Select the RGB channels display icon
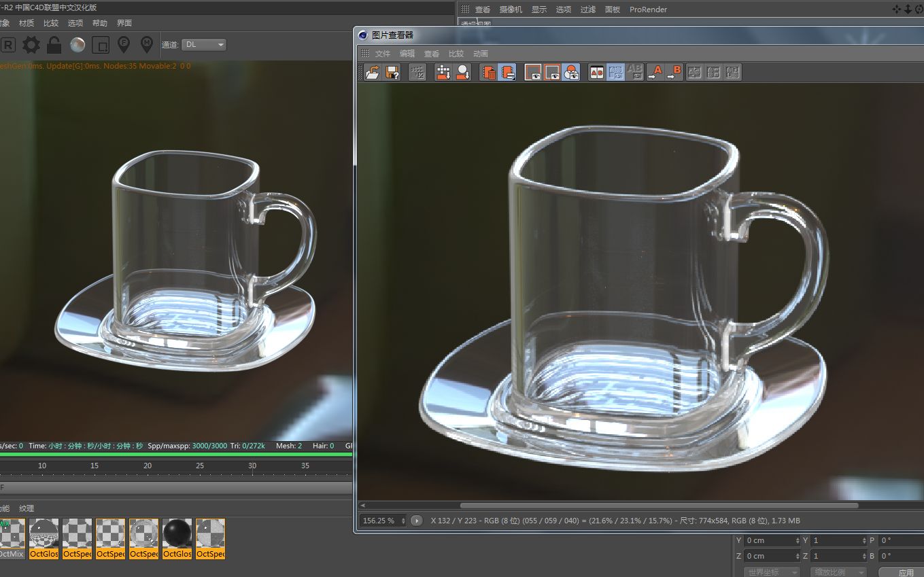The height and width of the screenshot is (577, 924). [571, 72]
